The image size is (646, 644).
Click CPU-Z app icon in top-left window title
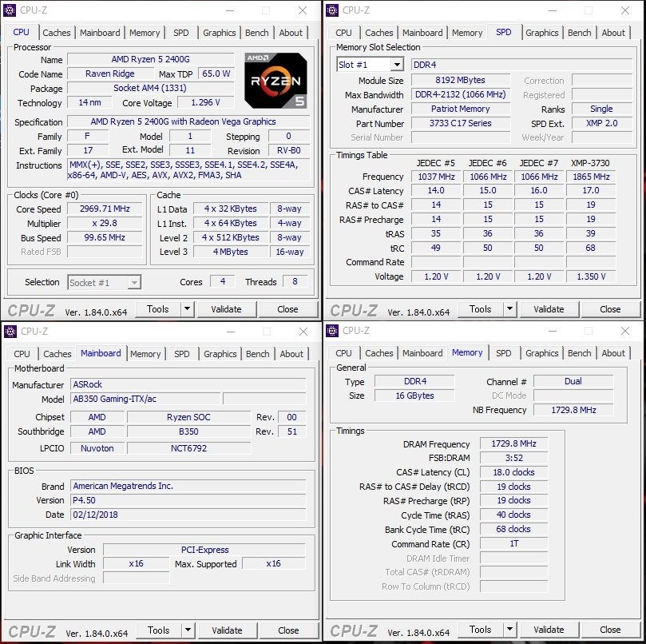coord(10,10)
